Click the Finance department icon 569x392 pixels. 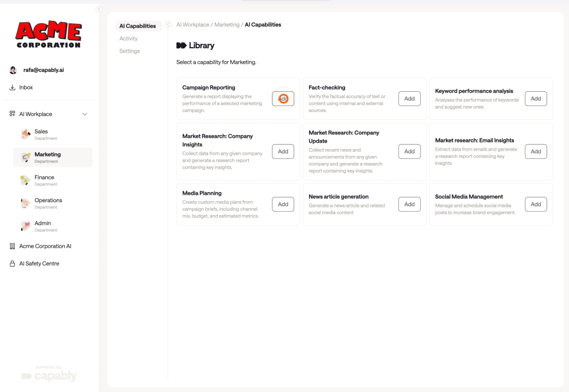(25, 180)
